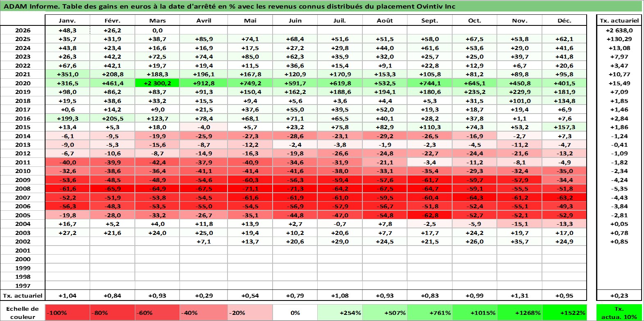Click the 2026 year row label
644x321 pixels.
[x=23, y=30]
